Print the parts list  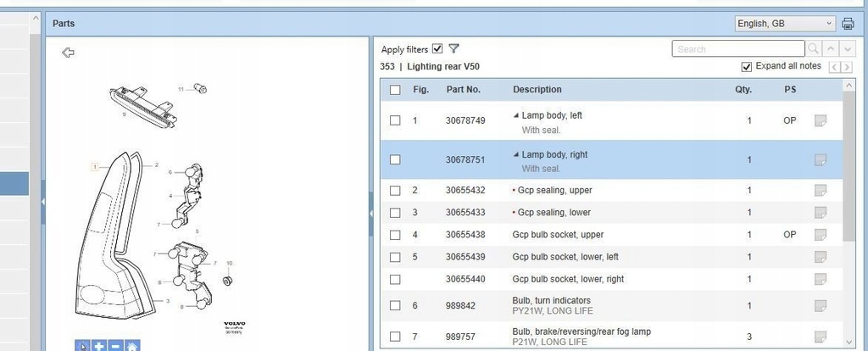(848, 23)
